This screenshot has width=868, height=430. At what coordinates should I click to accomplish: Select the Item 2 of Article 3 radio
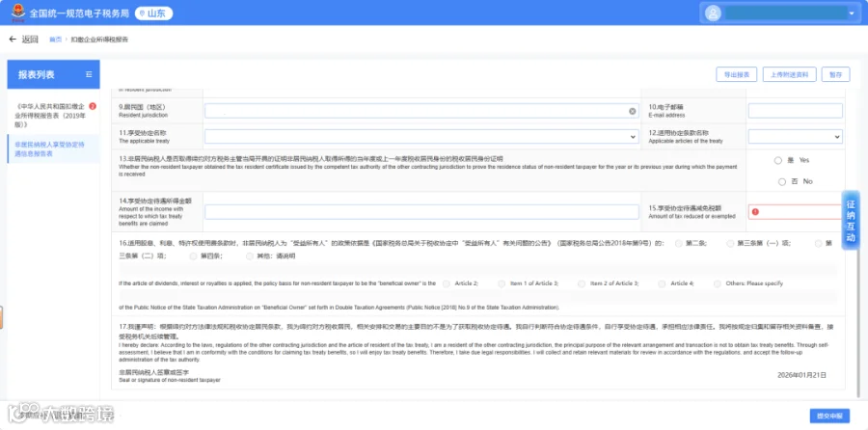tap(582, 283)
